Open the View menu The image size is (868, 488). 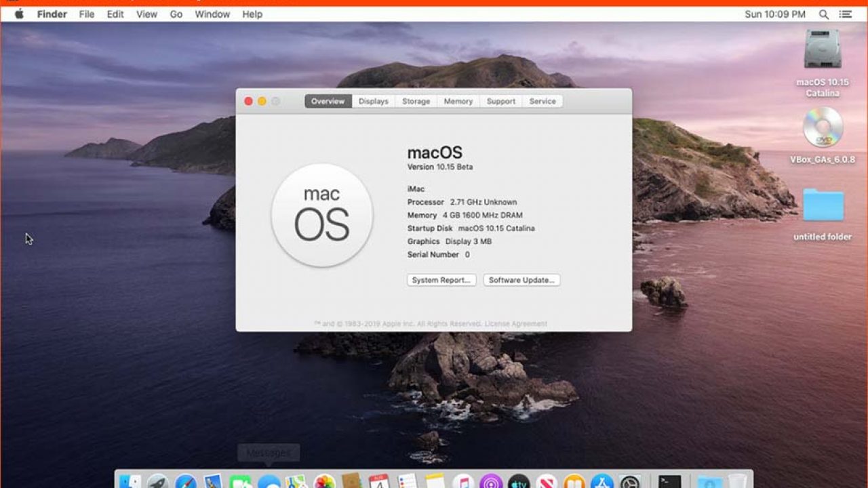pyautogui.click(x=146, y=14)
